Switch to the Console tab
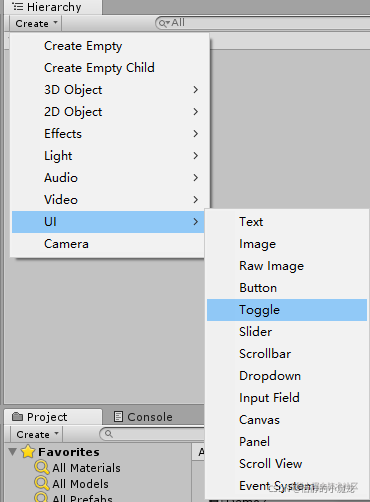 click(x=143, y=417)
